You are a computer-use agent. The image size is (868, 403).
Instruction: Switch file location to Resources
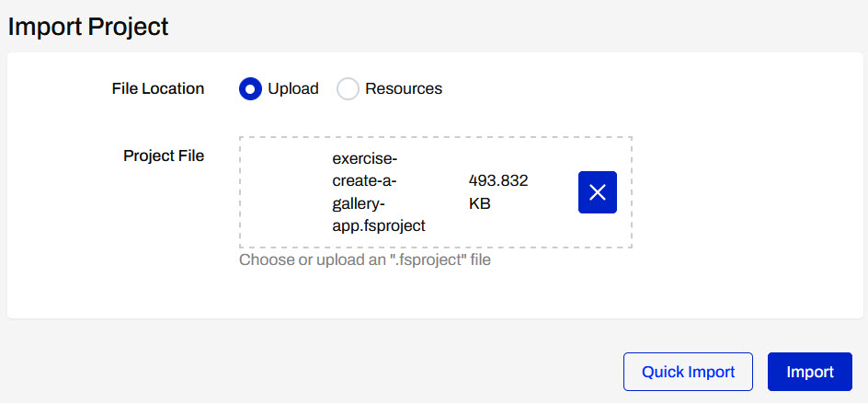click(348, 89)
